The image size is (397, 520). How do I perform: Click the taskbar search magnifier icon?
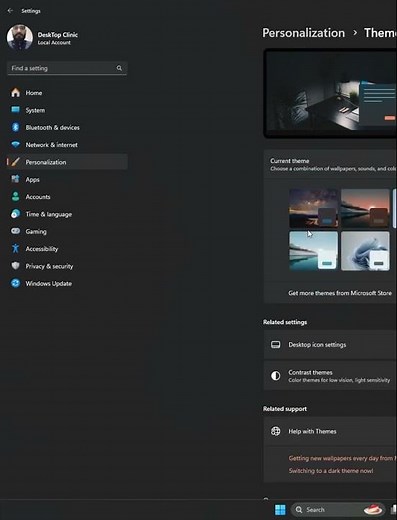[299, 509]
